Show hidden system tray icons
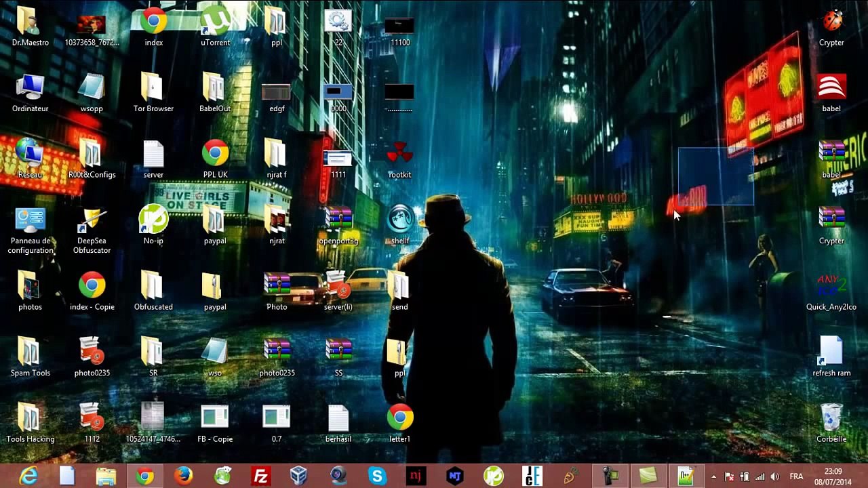The height and width of the screenshot is (488, 868). pos(713,476)
